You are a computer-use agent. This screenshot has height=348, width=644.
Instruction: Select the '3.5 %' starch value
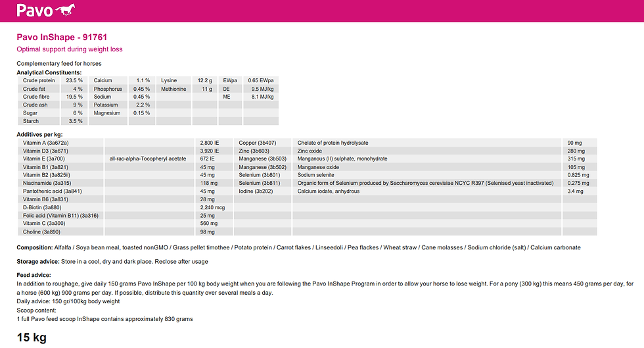[x=76, y=121]
